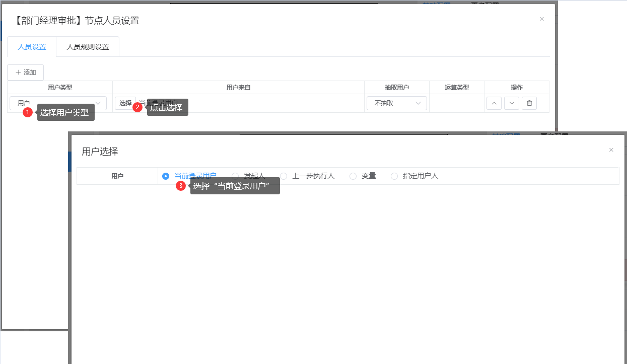Open the 用户类型 dropdown showing 用户

pyautogui.click(x=58, y=103)
